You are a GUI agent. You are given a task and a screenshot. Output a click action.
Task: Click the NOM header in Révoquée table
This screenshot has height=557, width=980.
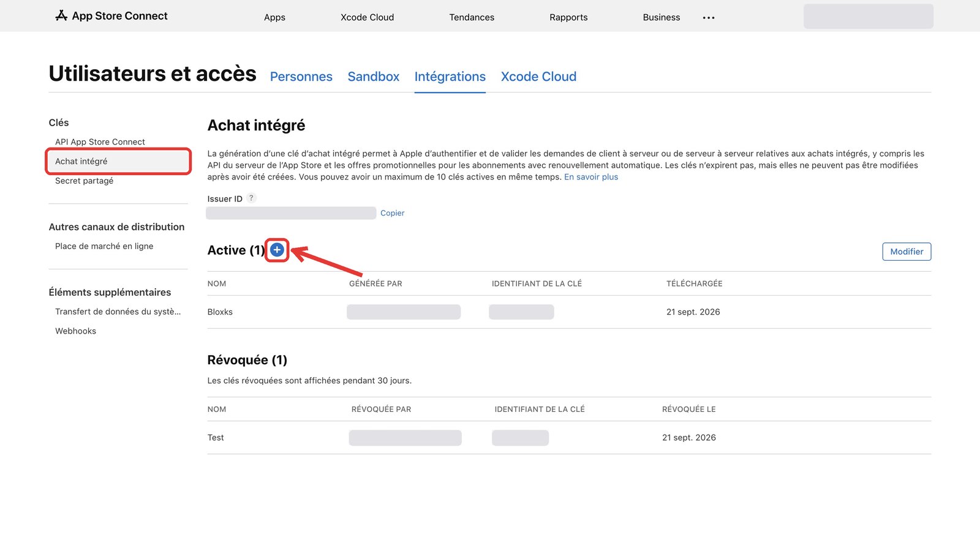click(217, 409)
